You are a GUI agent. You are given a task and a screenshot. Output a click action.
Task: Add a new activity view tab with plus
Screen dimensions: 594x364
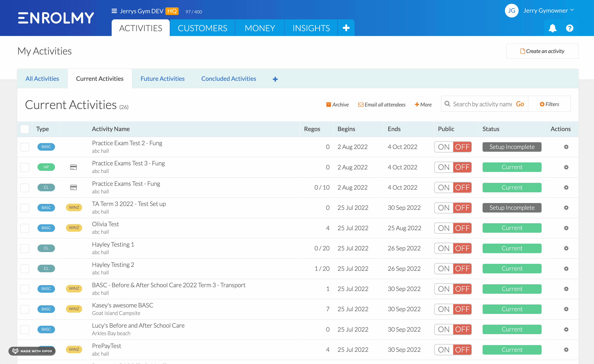(275, 79)
